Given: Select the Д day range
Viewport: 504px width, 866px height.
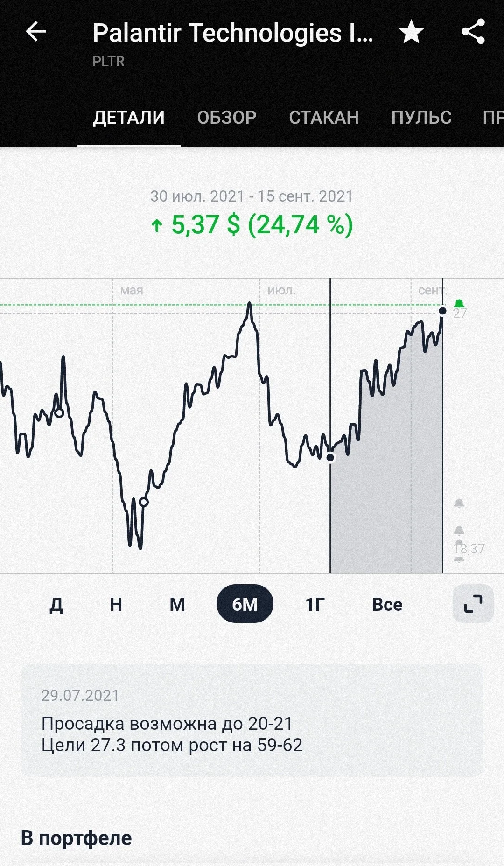Looking at the screenshot, I should pyautogui.click(x=56, y=604).
